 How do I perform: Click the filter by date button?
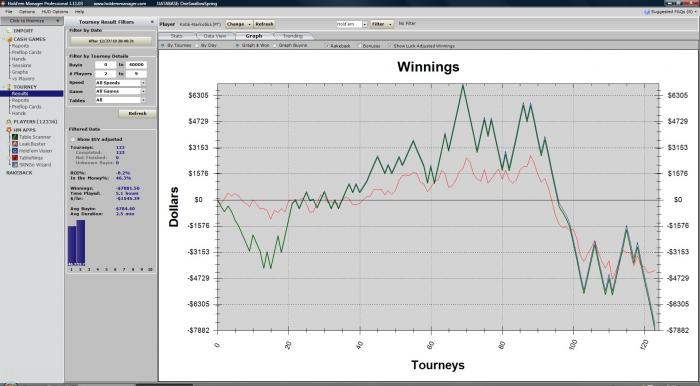tap(111, 41)
